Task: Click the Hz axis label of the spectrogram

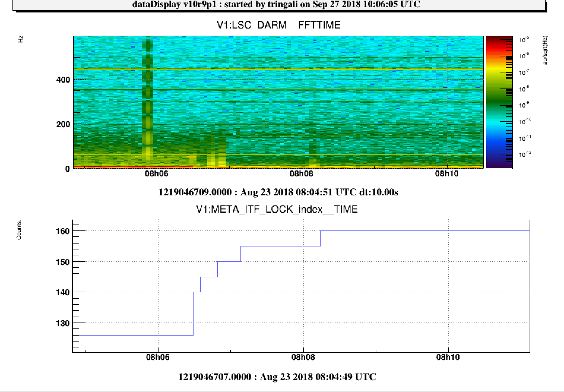Action: [21, 39]
